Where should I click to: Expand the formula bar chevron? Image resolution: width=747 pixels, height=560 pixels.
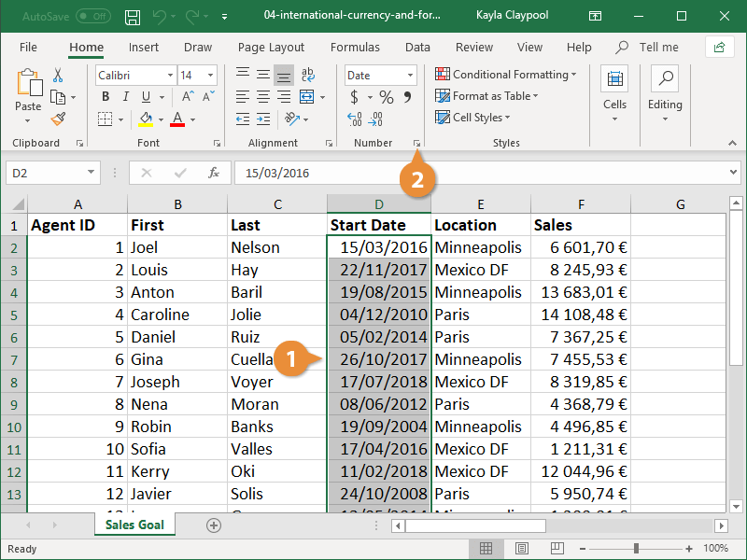click(734, 173)
